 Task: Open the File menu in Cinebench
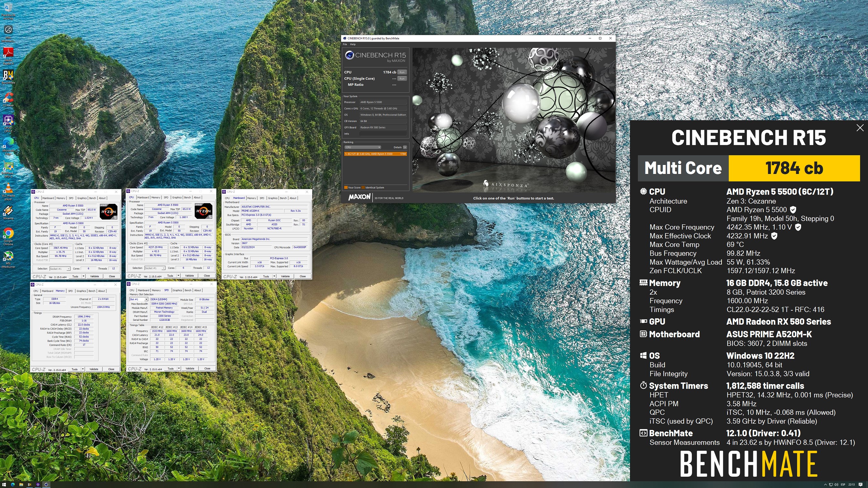click(345, 45)
